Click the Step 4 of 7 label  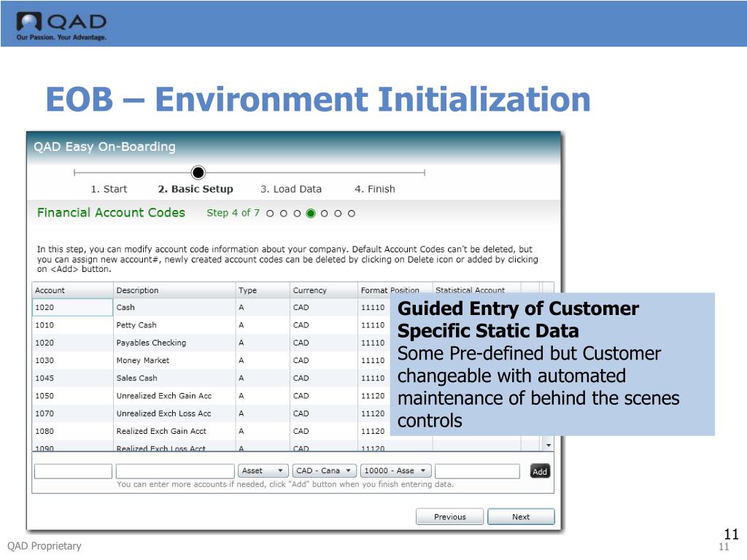[233, 213]
